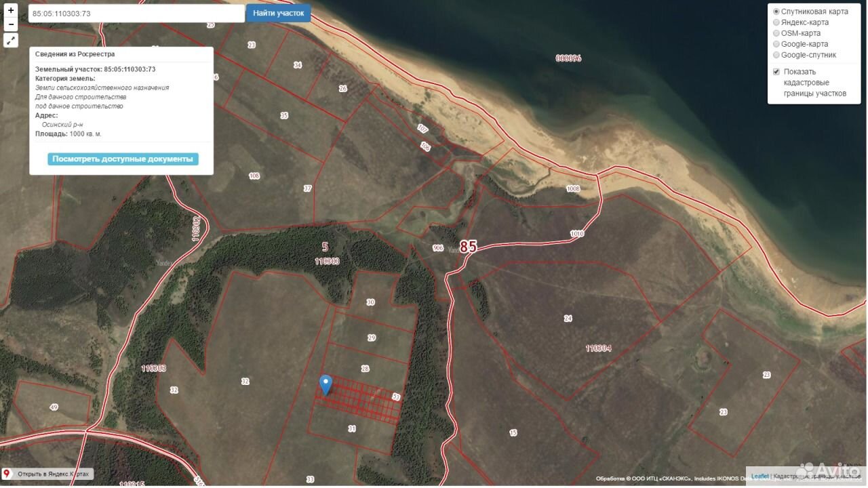Click parcel label 30
868x488 pixels.
tap(370, 302)
